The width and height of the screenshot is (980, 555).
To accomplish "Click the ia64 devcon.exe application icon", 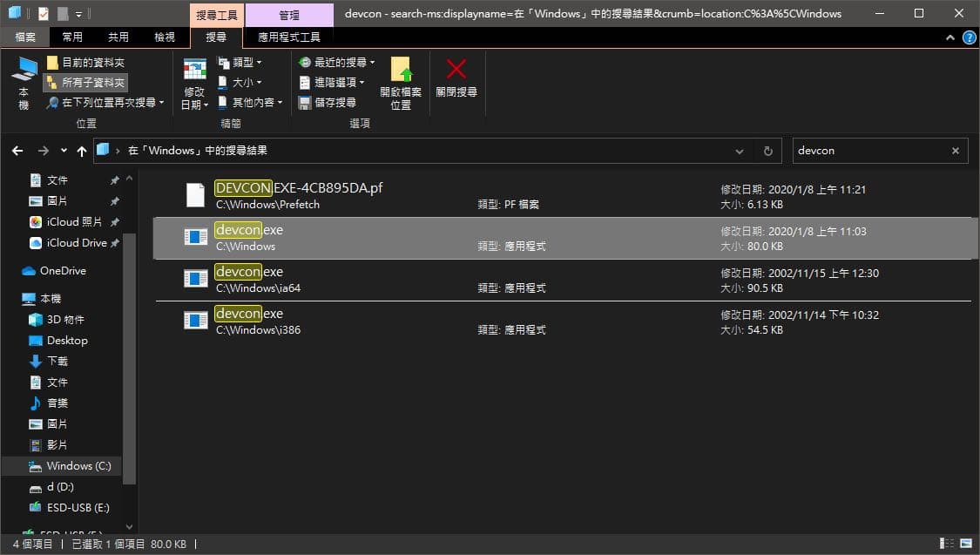I will click(x=196, y=278).
